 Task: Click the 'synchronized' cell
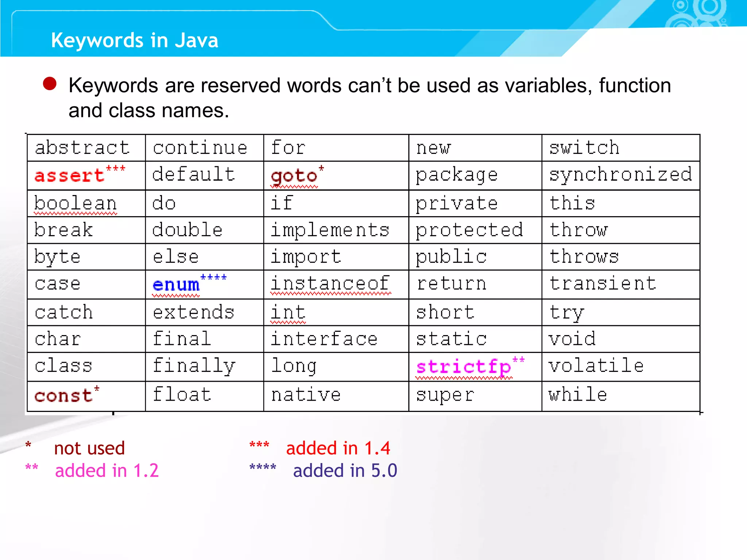pyautogui.click(x=621, y=175)
